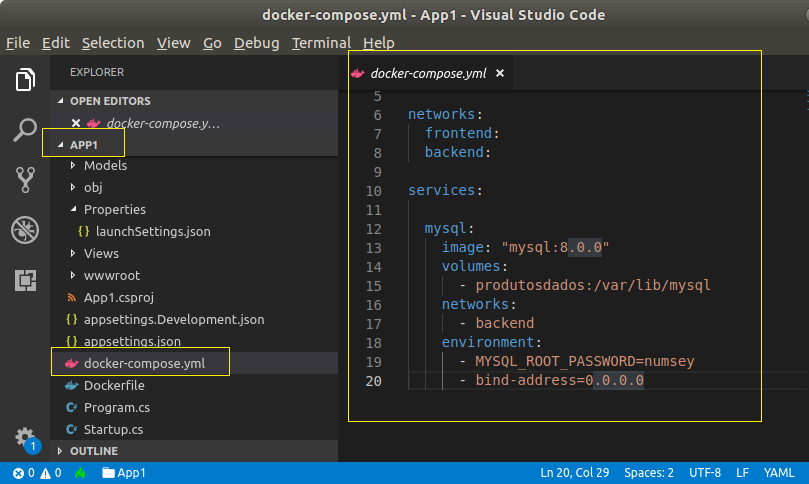
Task: Open the Debug view icon
Action: click(x=25, y=230)
